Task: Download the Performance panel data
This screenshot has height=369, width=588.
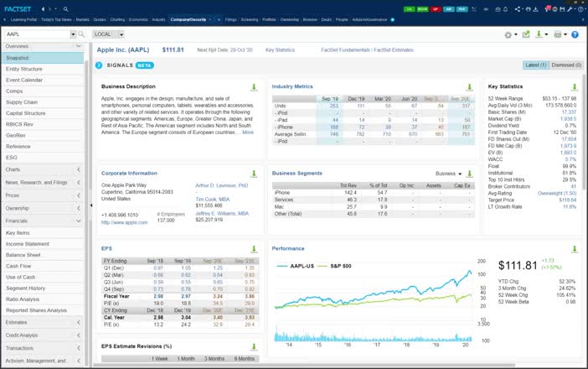Action: click(x=574, y=249)
